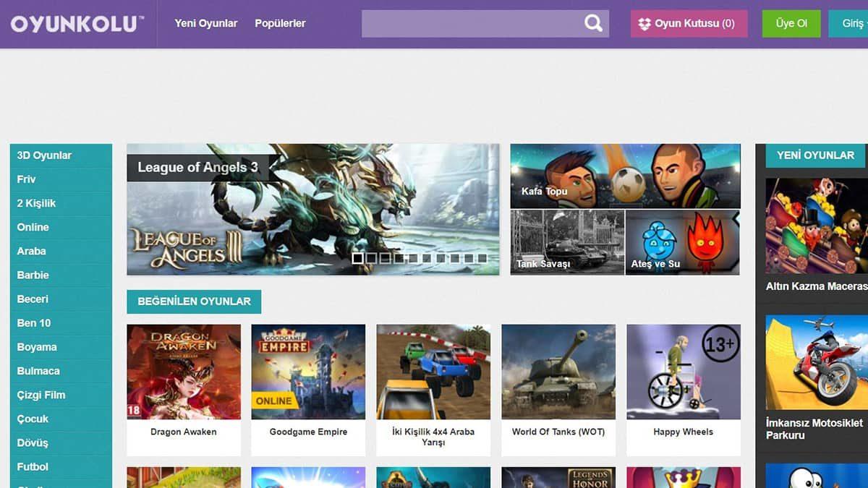This screenshot has width=868, height=488.
Task: Open the Yeni Oyunlar menu item
Action: (205, 24)
